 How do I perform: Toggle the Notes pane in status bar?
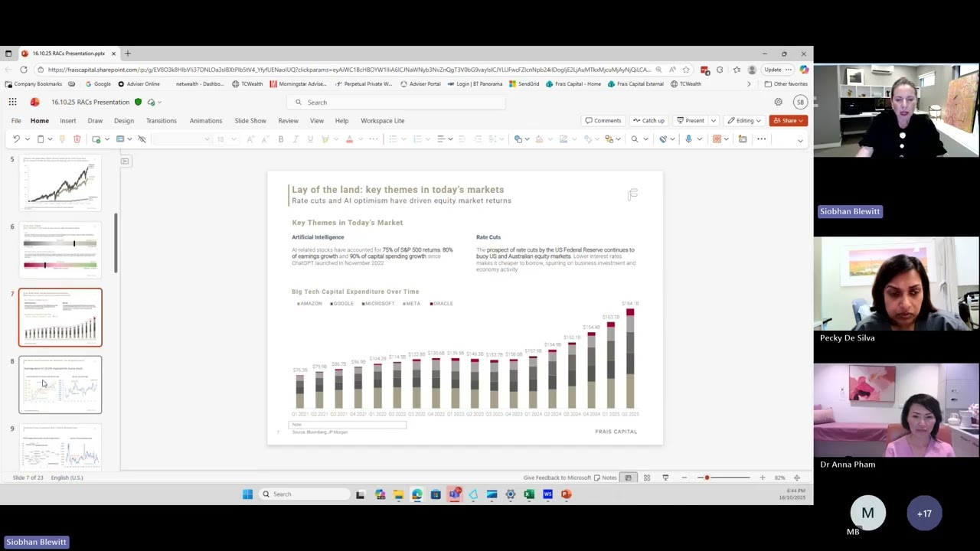605,478
